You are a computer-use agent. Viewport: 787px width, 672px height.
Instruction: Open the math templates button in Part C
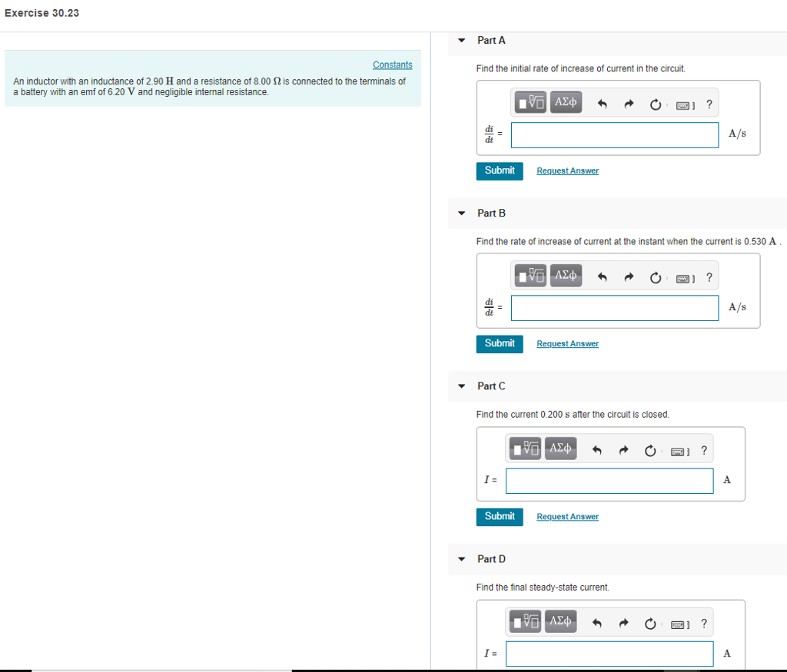(525, 449)
